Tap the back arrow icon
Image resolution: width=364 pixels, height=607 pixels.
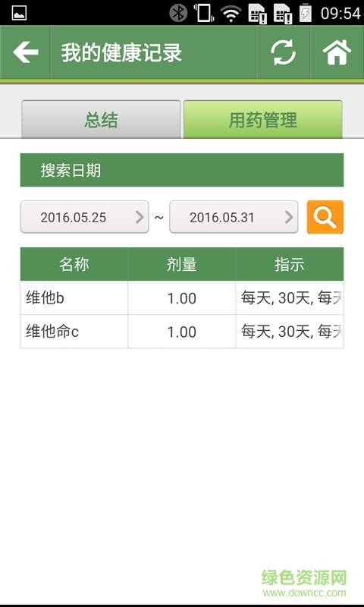(26, 52)
